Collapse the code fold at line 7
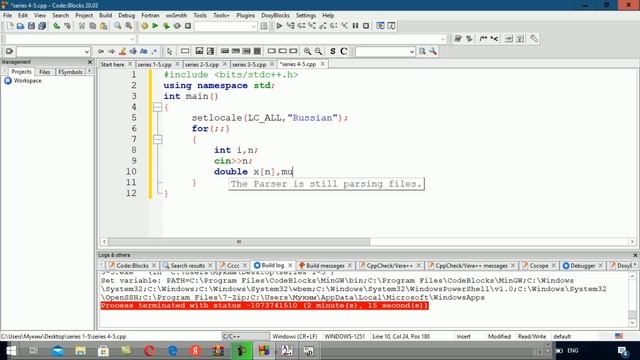 point(158,139)
